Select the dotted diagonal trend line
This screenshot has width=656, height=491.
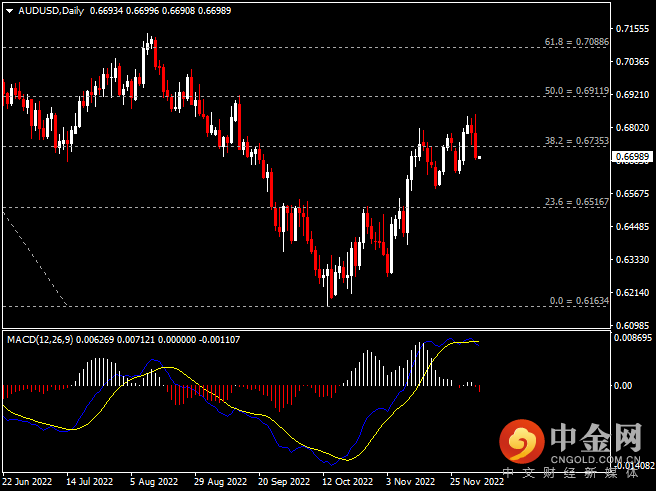35,257
